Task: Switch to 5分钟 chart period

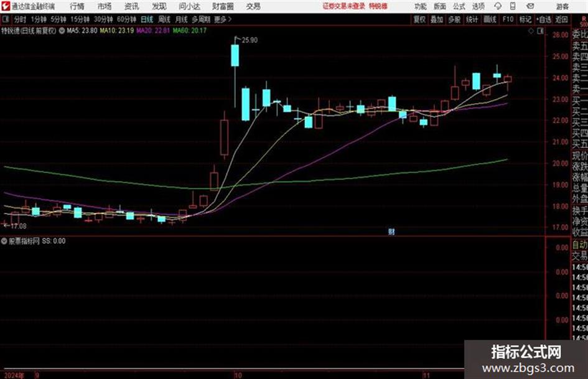Action: click(x=58, y=19)
